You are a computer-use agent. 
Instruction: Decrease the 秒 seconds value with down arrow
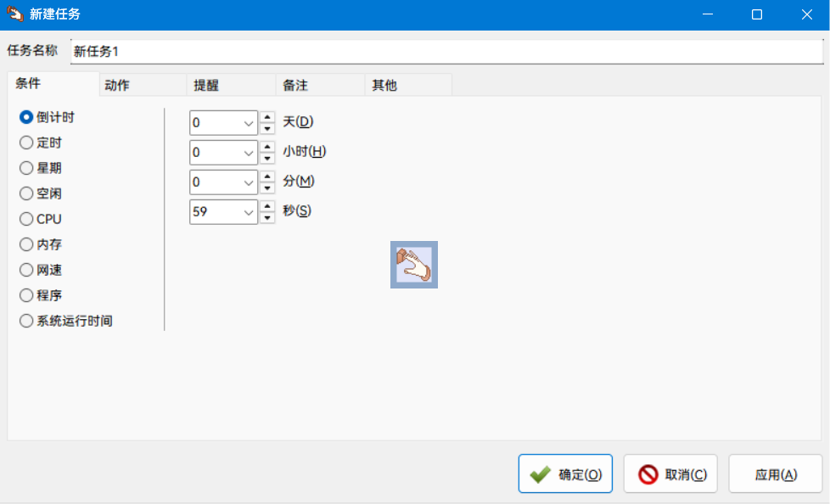pos(268,218)
